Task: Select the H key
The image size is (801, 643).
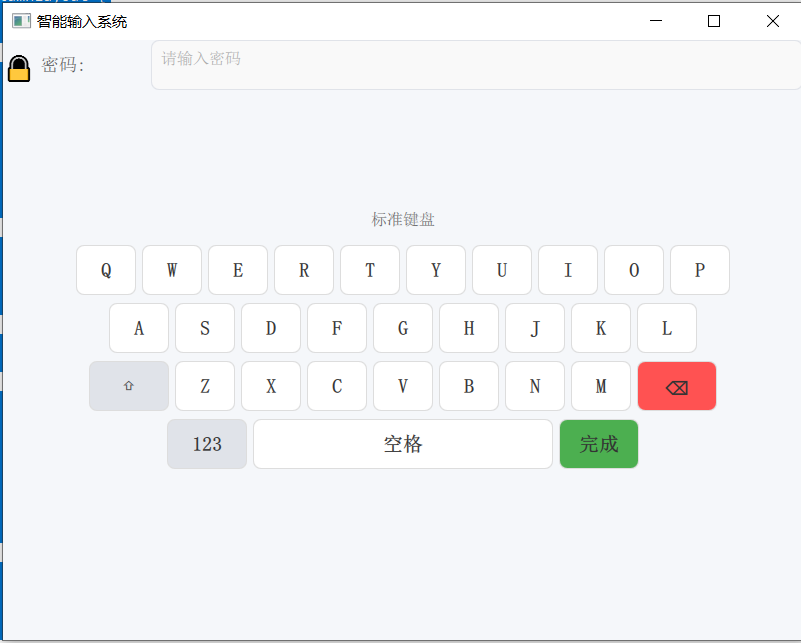Action: coord(469,328)
